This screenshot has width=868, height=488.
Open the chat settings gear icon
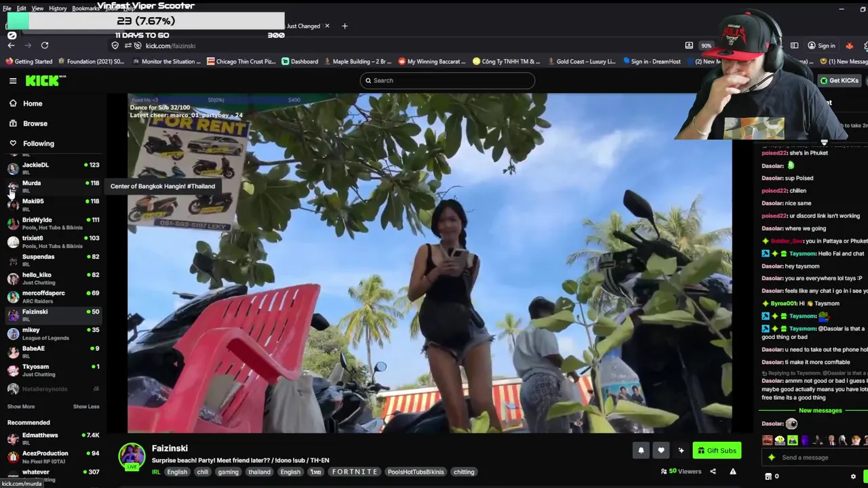tap(853, 476)
